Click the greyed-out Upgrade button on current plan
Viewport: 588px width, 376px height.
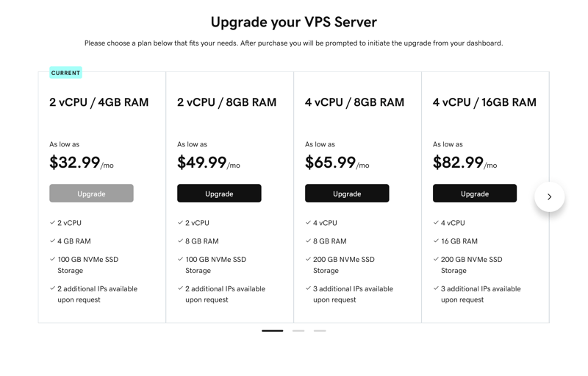click(91, 194)
